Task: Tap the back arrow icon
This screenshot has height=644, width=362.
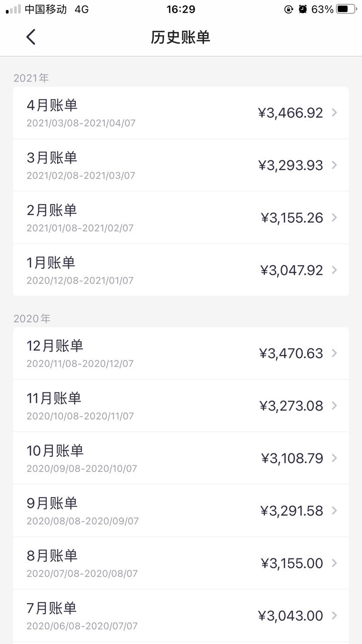Action: [31, 37]
